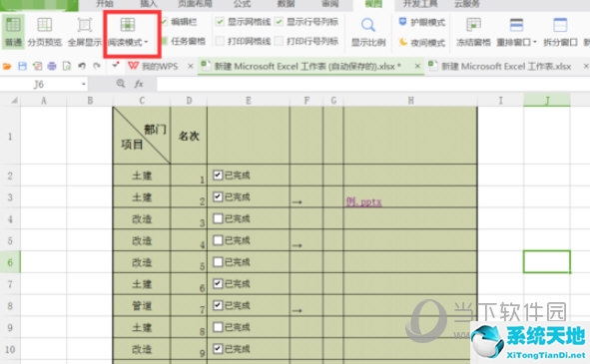This screenshot has height=364, width=590.
Task: Click the Open folder quick-access icon
Action: (x=7, y=67)
